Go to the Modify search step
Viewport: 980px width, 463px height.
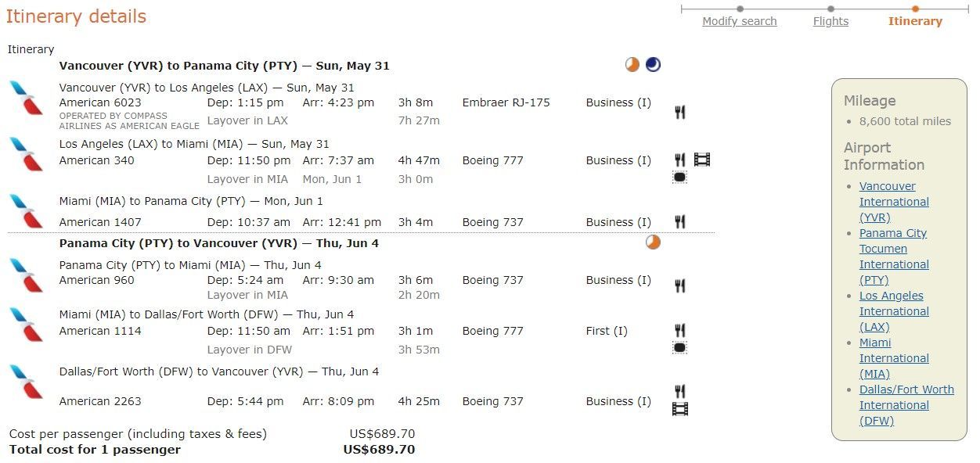(740, 21)
